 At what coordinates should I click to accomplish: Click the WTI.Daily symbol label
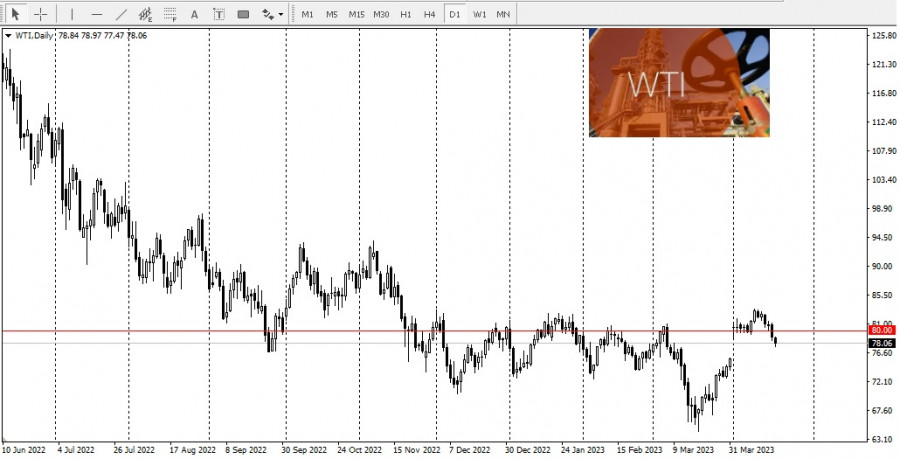34,36
